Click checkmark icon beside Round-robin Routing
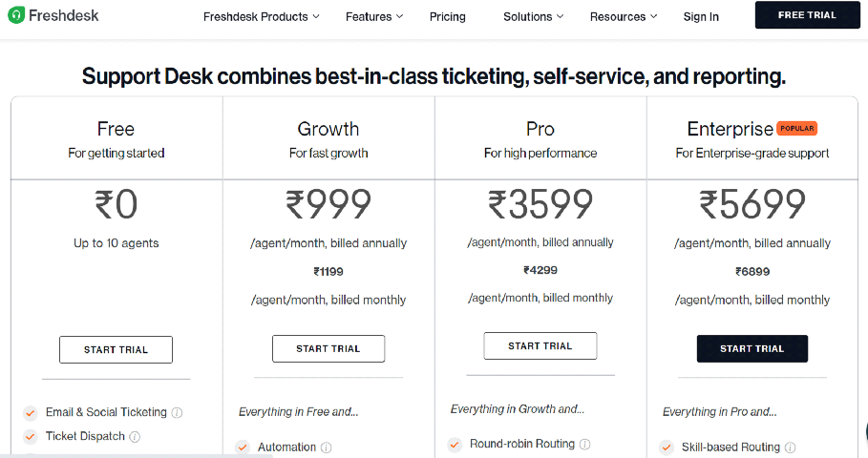The width and height of the screenshot is (868, 458). (455, 445)
